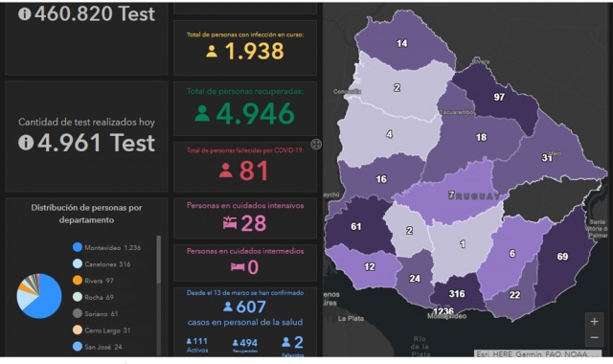Open the Esri map attribution link
Screen dimensions: 613x364
point(537,353)
